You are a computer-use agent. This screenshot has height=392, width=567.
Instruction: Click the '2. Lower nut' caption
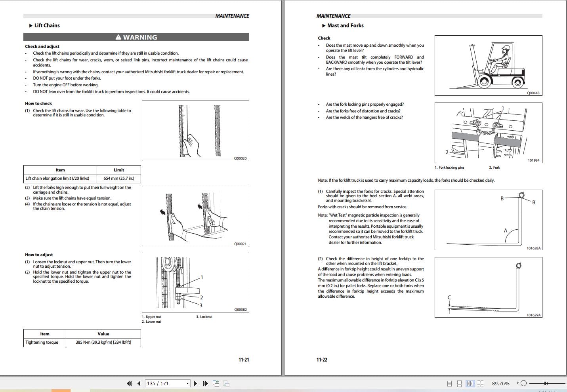(x=151, y=322)
